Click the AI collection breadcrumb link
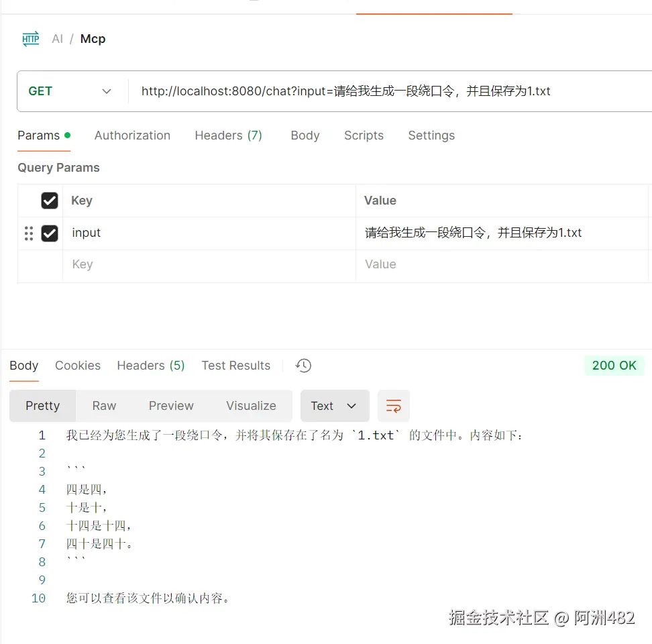This screenshot has width=652, height=644. 58,39
